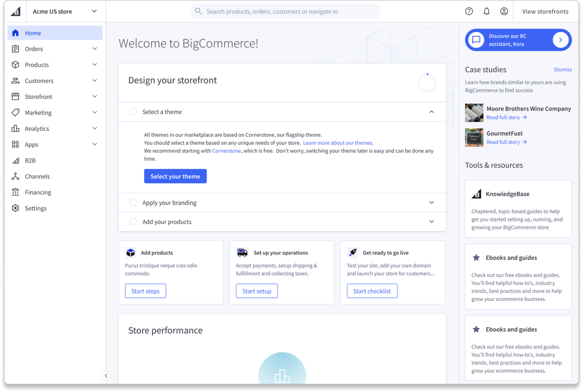Expand the Marketing menu chevron
583x392 pixels.
(x=95, y=113)
